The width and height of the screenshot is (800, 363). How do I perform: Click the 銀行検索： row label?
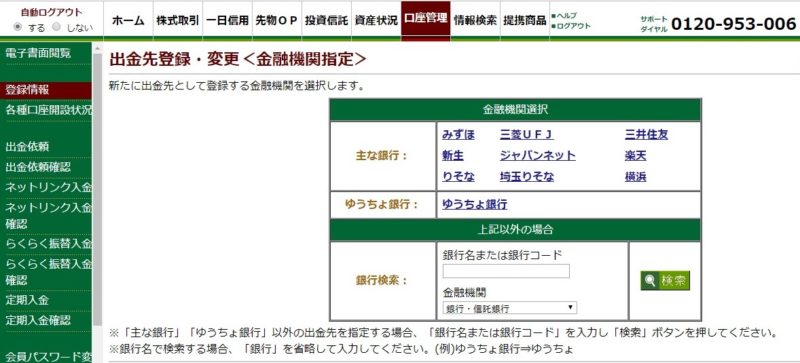tap(382, 281)
